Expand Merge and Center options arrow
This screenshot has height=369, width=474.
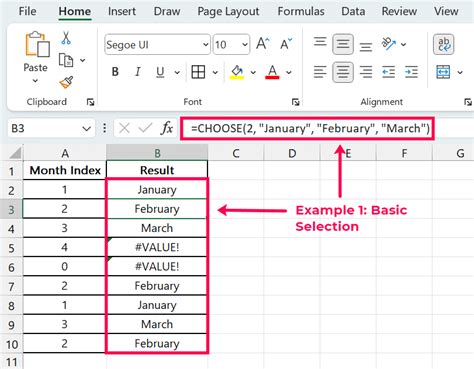pos(460,72)
